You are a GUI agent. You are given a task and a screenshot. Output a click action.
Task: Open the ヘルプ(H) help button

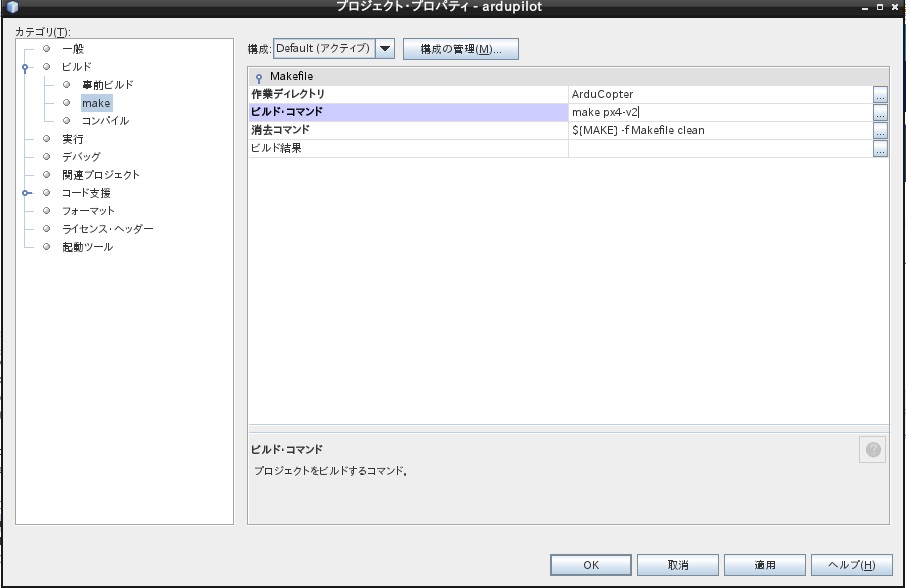coord(852,565)
